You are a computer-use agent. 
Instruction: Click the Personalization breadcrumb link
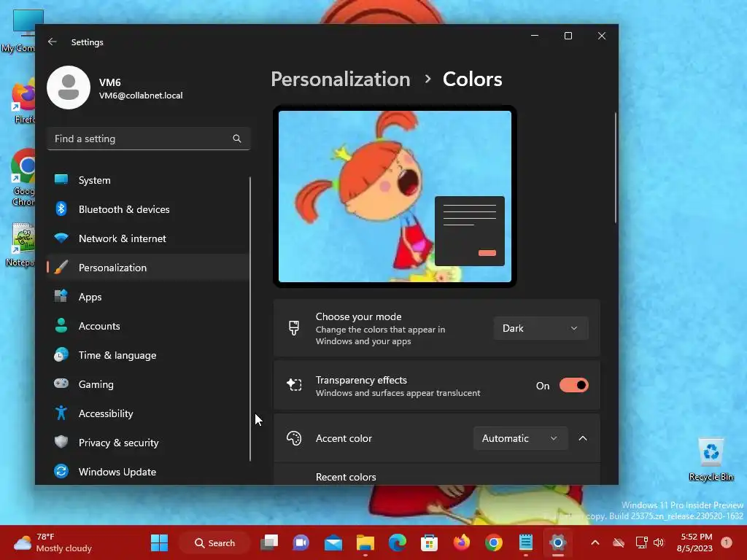click(340, 79)
